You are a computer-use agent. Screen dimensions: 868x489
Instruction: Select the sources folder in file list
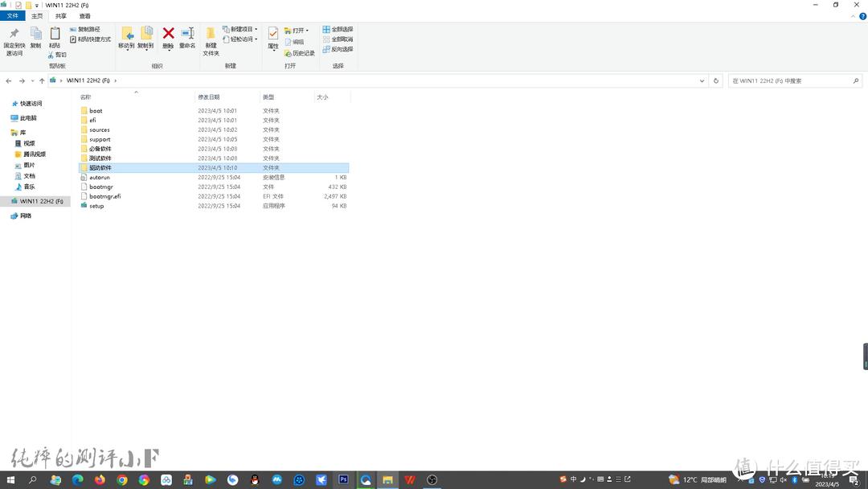pyautogui.click(x=100, y=129)
